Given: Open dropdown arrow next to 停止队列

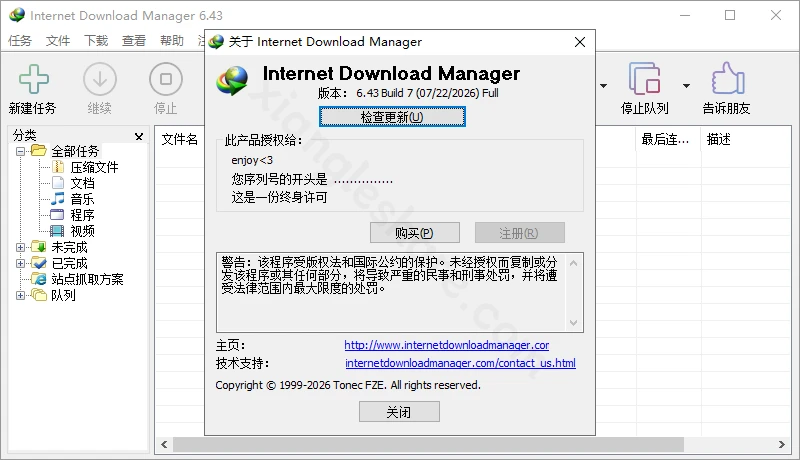Looking at the screenshot, I should tap(686, 86).
